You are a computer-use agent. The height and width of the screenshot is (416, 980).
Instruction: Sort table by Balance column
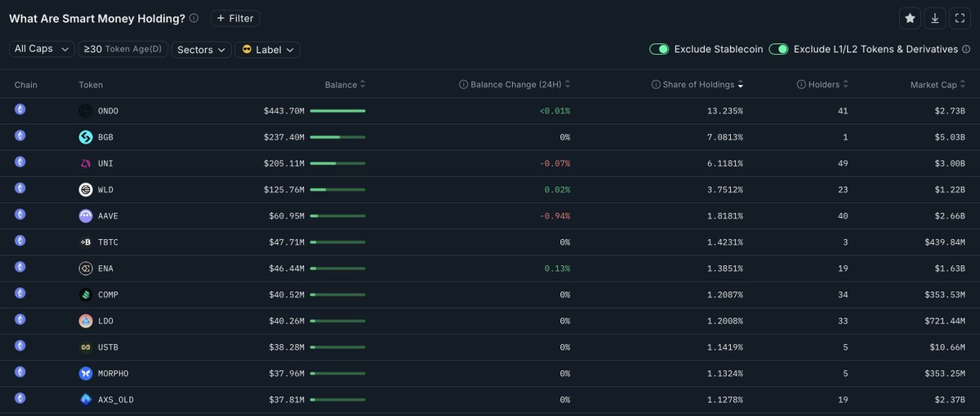345,85
